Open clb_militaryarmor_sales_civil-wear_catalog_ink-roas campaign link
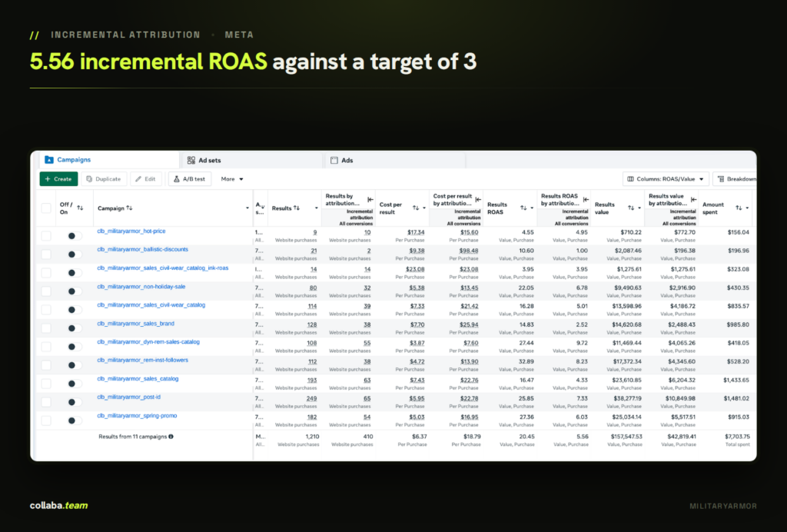Viewport: 787px width, 532px height. click(x=163, y=268)
